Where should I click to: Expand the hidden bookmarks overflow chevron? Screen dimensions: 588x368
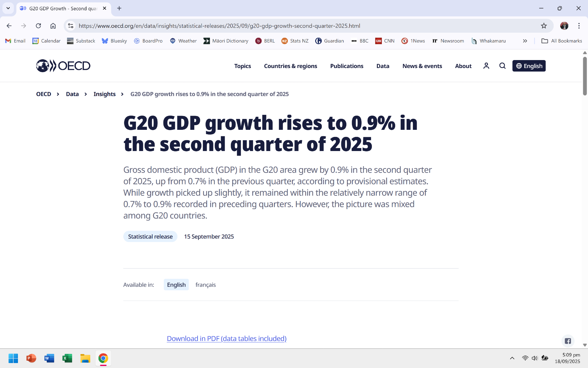pyautogui.click(x=525, y=41)
